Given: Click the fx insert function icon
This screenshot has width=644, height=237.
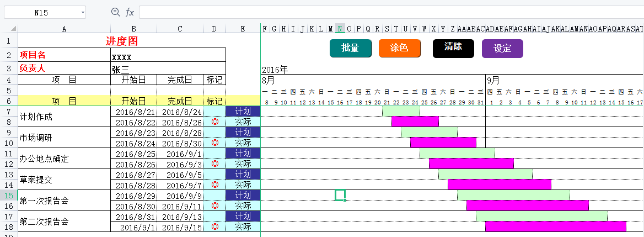Looking at the screenshot, I should click(x=130, y=12).
